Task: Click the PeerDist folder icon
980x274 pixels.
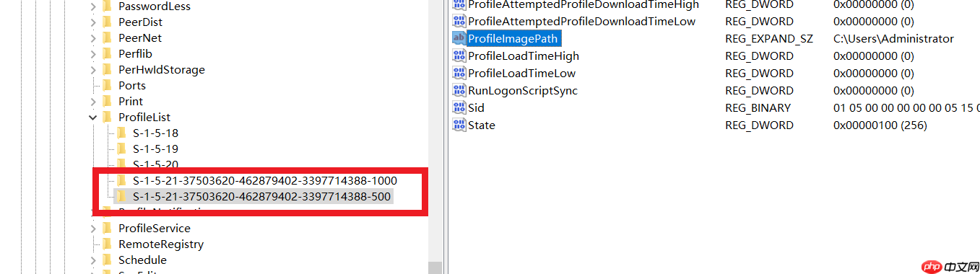Action: pyautogui.click(x=107, y=22)
